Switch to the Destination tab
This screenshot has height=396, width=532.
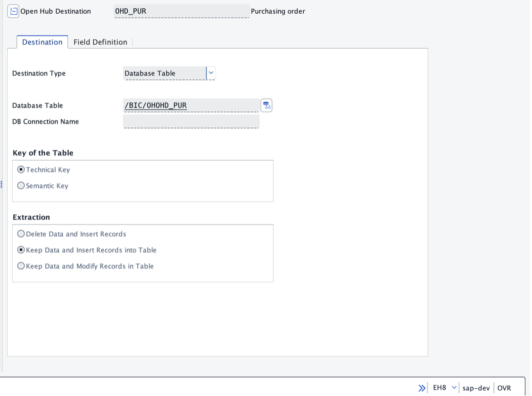tap(42, 42)
